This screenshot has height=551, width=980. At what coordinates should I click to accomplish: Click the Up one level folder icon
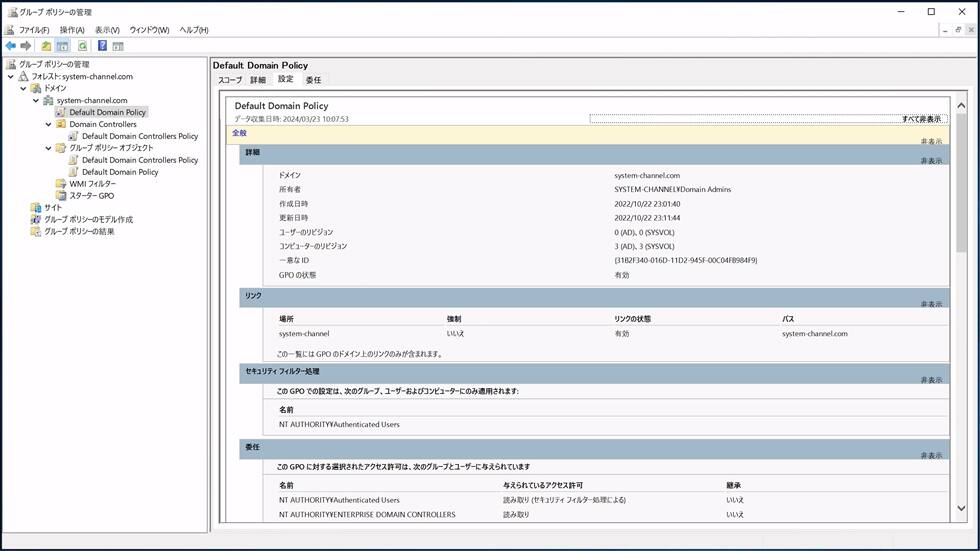point(46,46)
